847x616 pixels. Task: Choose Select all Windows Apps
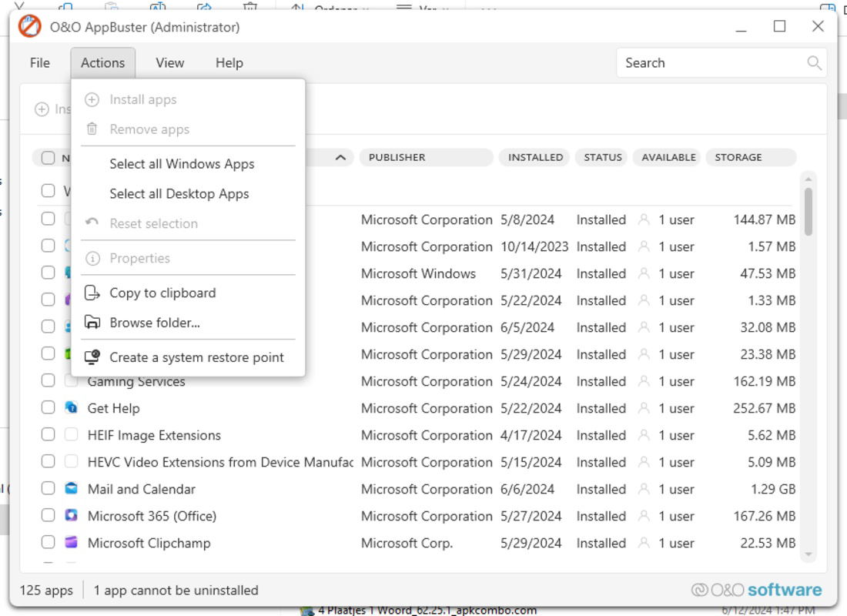coord(182,164)
